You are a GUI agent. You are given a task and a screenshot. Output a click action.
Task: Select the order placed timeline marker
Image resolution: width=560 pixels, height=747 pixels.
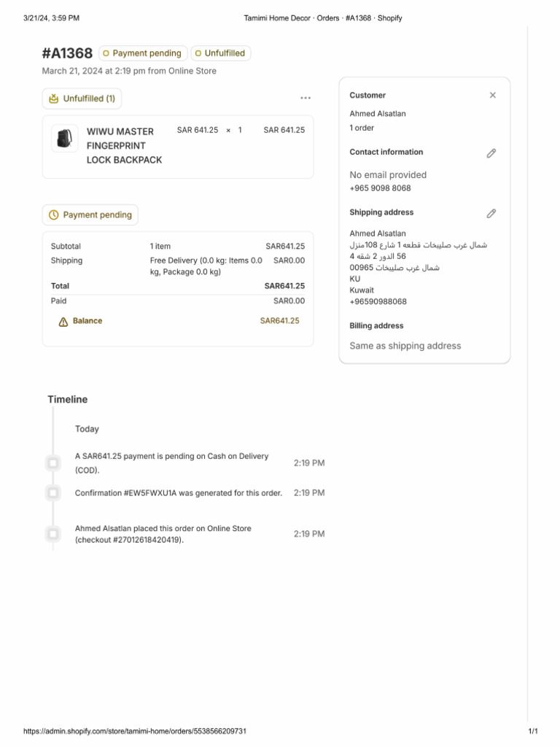(53, 534)
